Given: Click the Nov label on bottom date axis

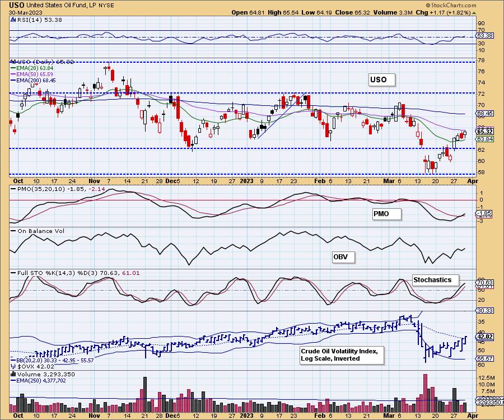Looking at the screenshot, I should 94,416.
